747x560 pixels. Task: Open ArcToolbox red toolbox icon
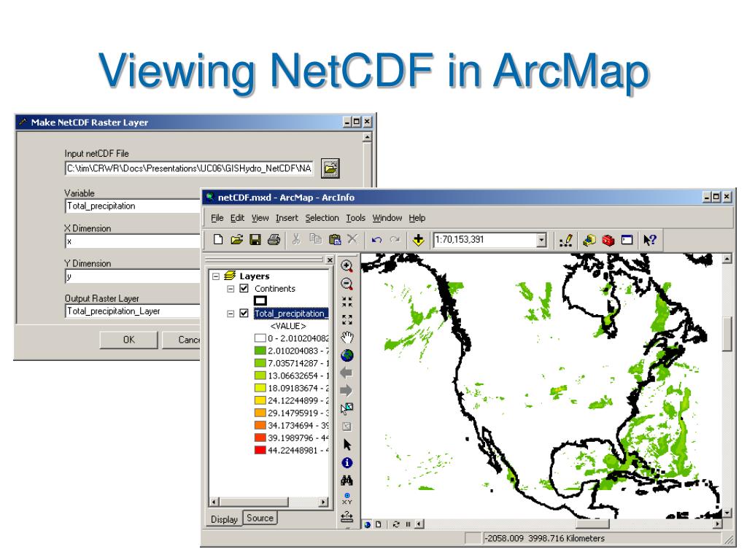click(608, 240)
